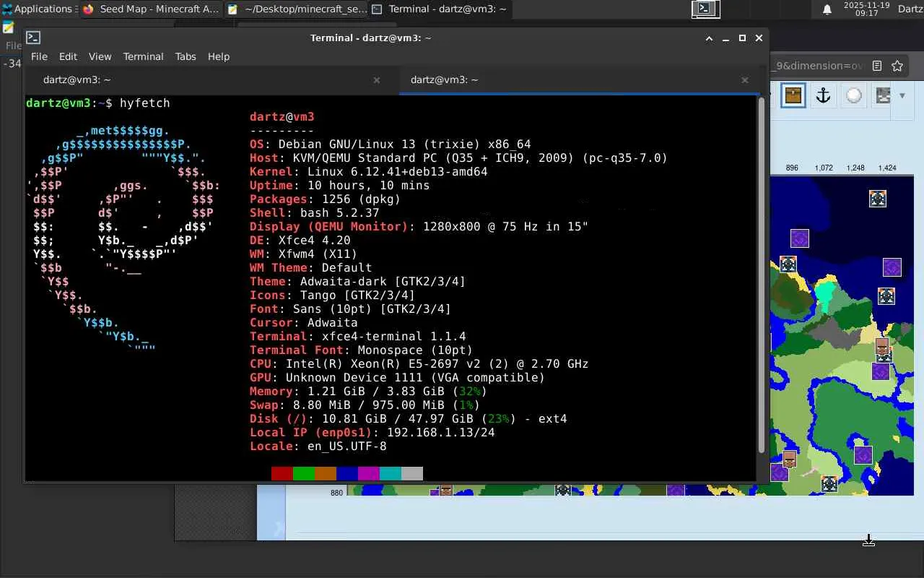Close the first dartz@vm3 terminal tab
The width and height of the screenshot is (924, 578).
click(x=376, y=80)
